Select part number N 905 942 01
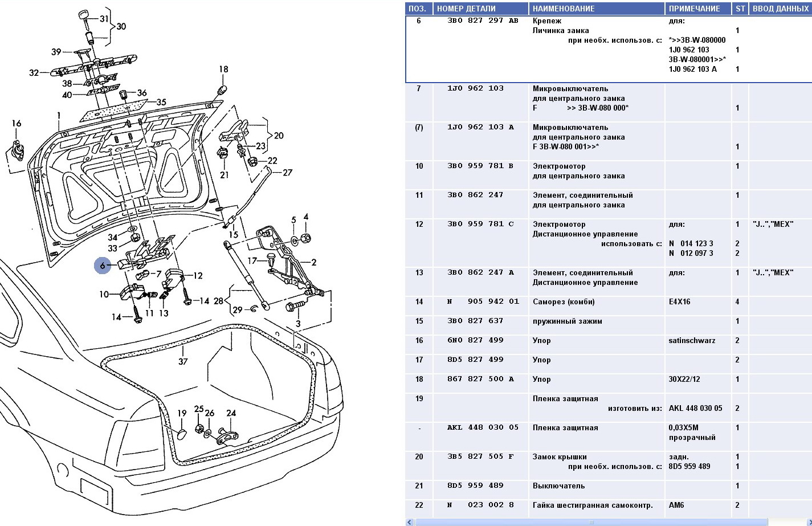The width and height of the screenshot is (812, 526). 483,301
